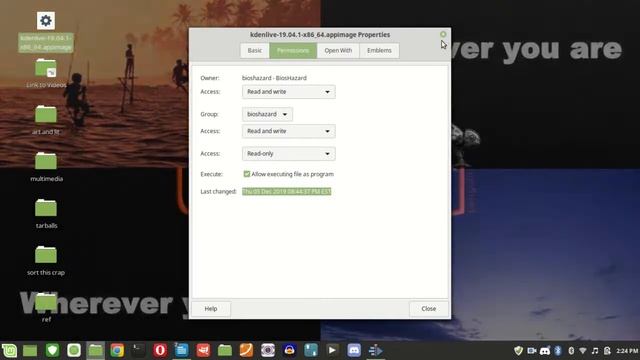The width and height of the screenshot is (640, 360).
Task: Open the Discord launcher in the panel
Action: point(354,350)
